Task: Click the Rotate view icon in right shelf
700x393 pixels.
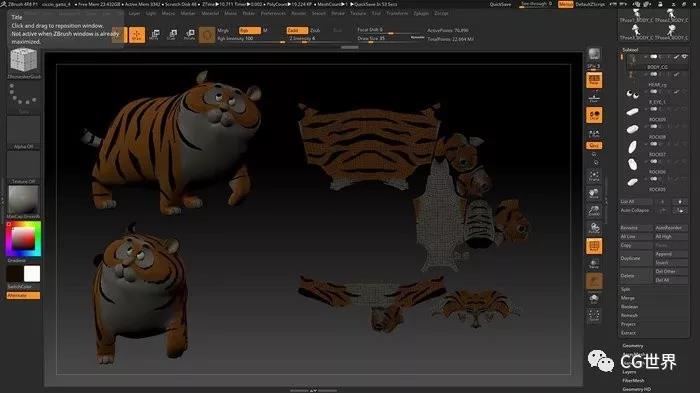Action: click(594, 229)
